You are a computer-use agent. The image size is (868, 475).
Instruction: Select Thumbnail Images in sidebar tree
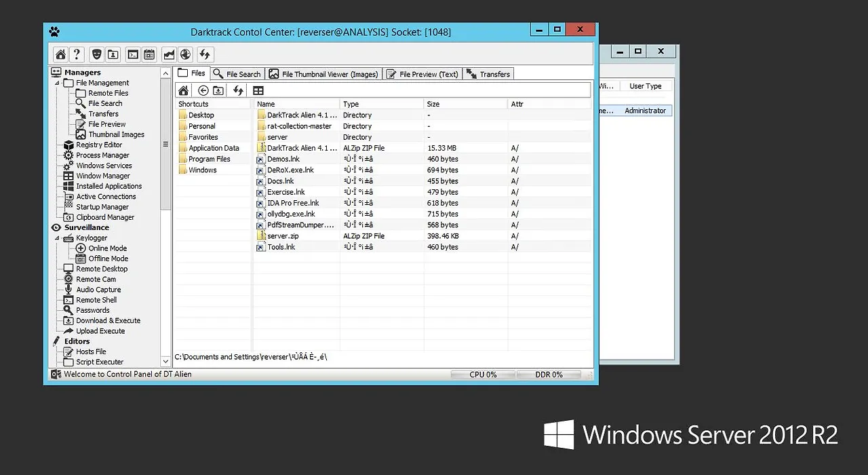point(116,134)
